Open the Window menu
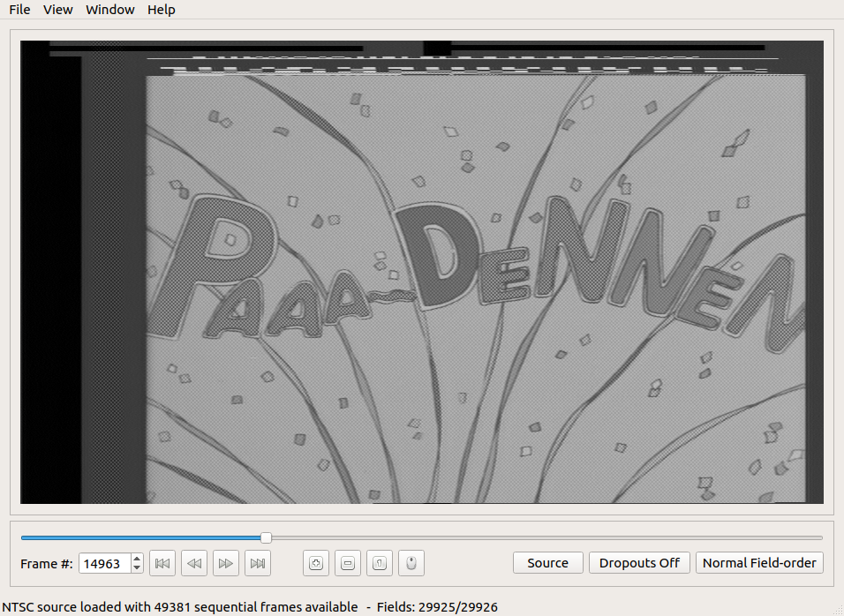 (110, 10)
